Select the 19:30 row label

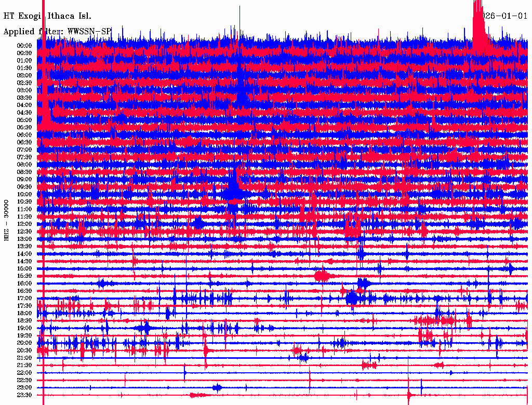click(24, 335)
